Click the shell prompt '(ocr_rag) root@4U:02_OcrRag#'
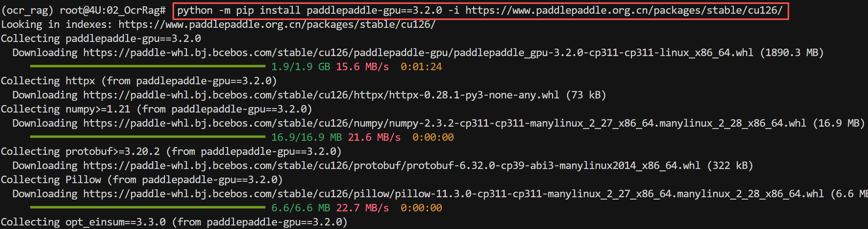The image size is (868, 229). tap(84, 11)
